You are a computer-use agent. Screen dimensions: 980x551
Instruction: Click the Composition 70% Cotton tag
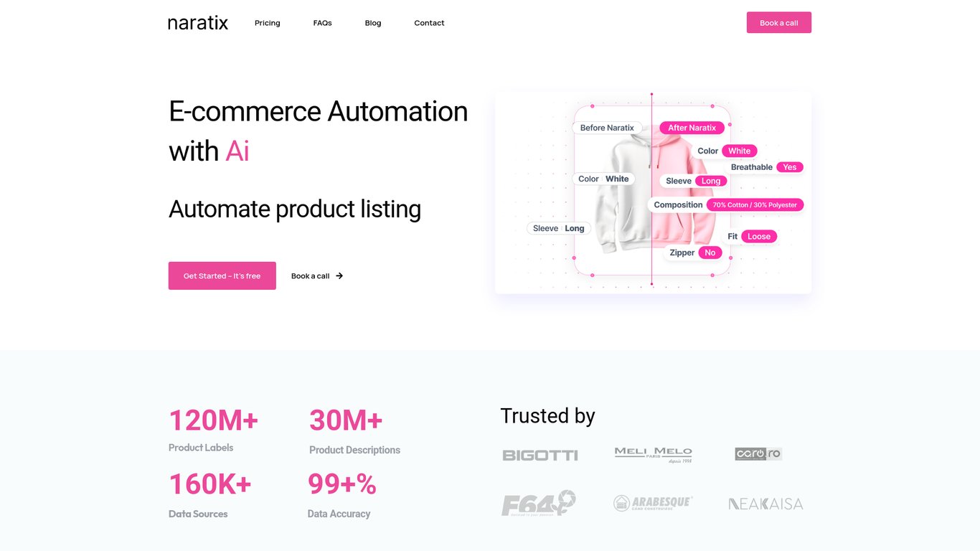pyautogui.click(x=726, y=204)
